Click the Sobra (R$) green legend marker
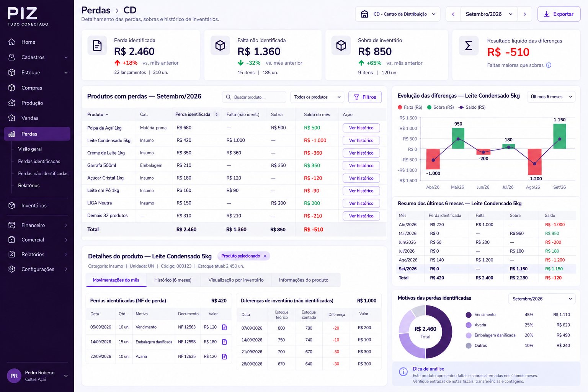The width and height of the screenshot is (588, 392). pos(430,107)
